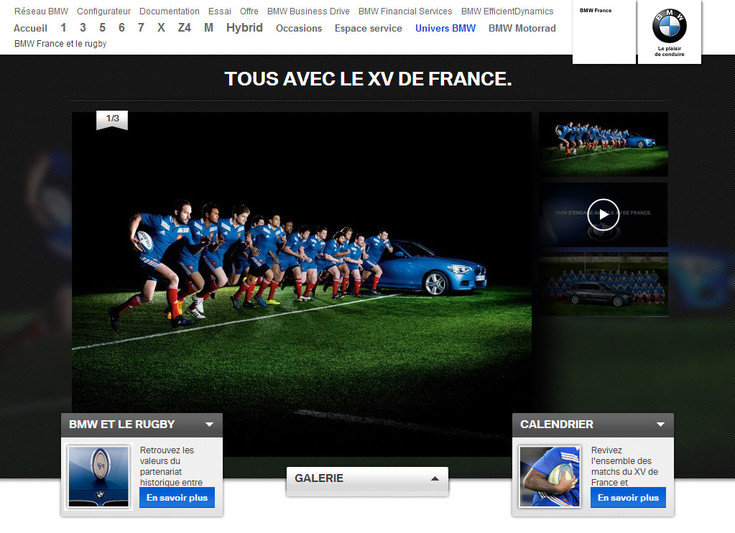Collapse the CALENDRIER panel arrow

660,424
